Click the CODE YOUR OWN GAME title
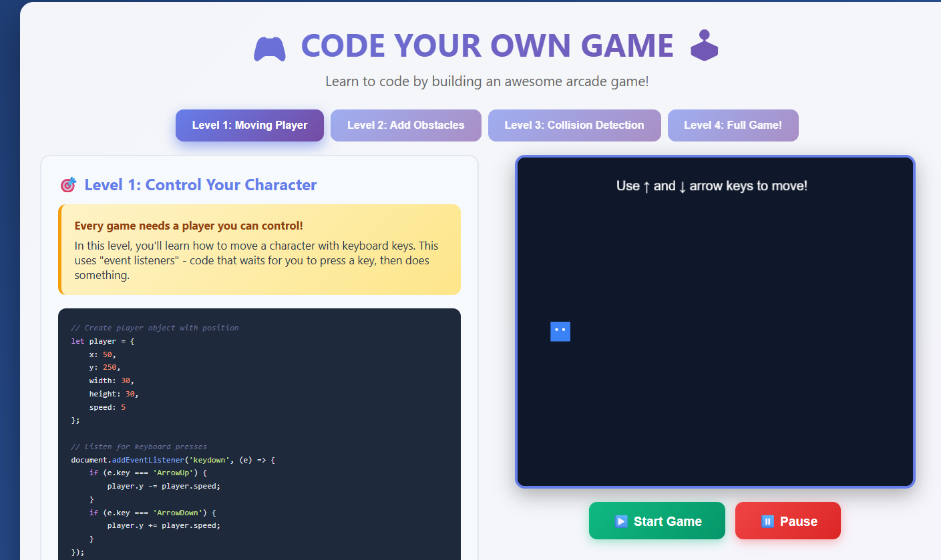The height and width of the screenshot is (560, 941). click(x=487, y=45)
